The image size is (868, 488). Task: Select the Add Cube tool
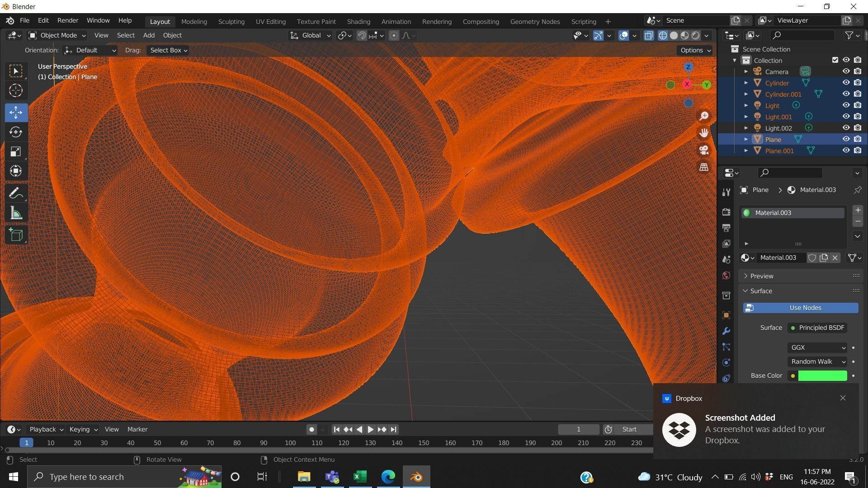[x=16, y=235]
